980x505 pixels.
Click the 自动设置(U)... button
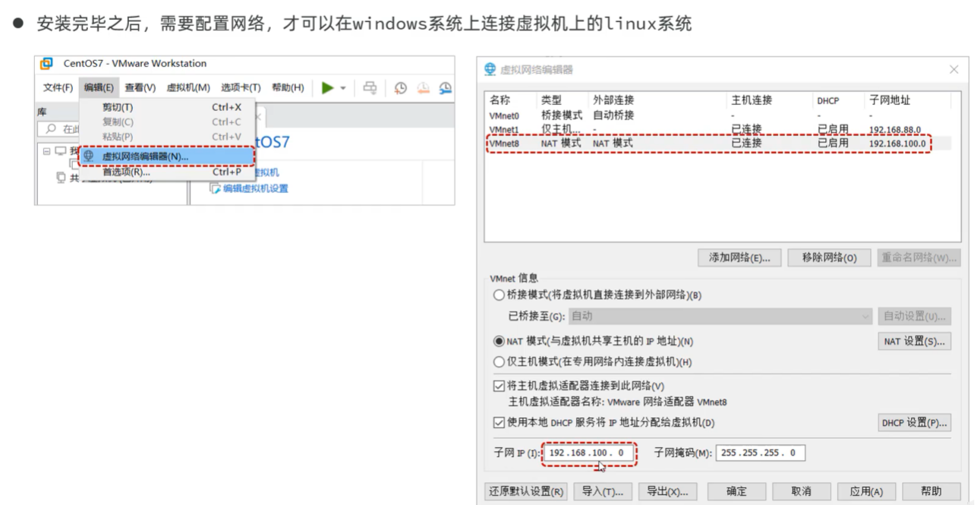click(x=914, y=316)
